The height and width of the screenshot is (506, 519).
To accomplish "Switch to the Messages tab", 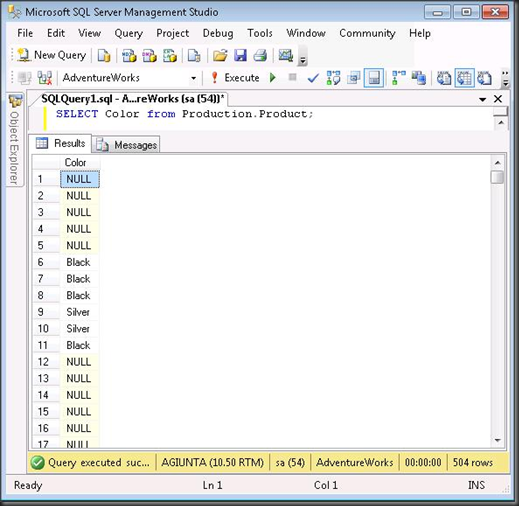I will tap(127, 145).
